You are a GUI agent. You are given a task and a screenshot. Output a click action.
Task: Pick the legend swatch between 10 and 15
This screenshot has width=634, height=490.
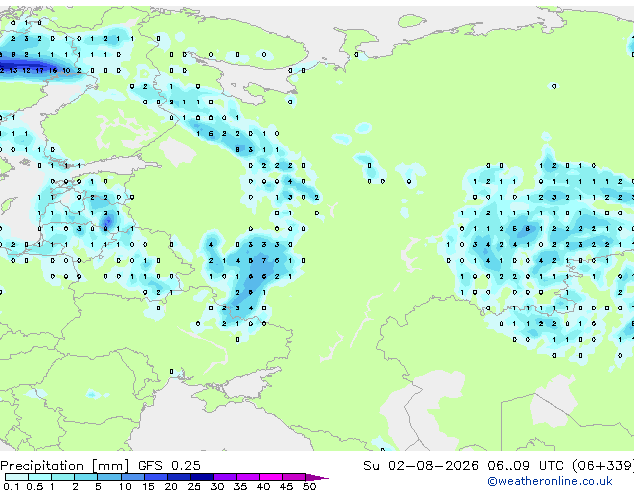coord(132,477)
